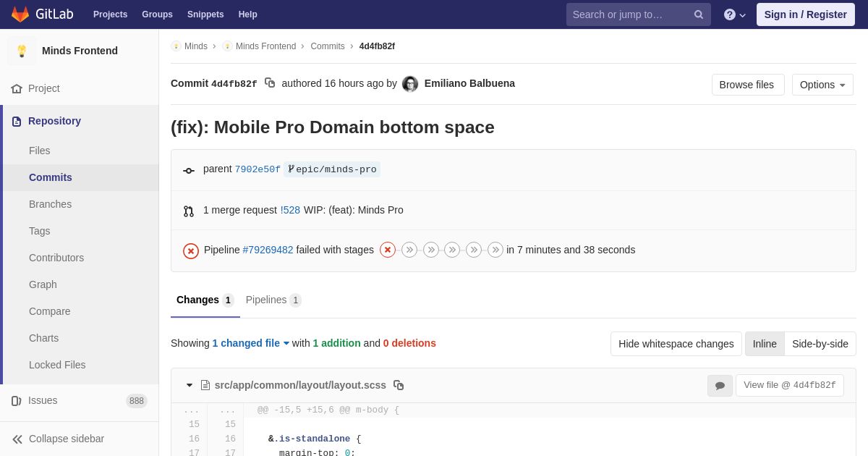Image resolution: width=868 pixels, height=456 pixels.
Task: Open the Options dropdown
Action: [822, 85]
